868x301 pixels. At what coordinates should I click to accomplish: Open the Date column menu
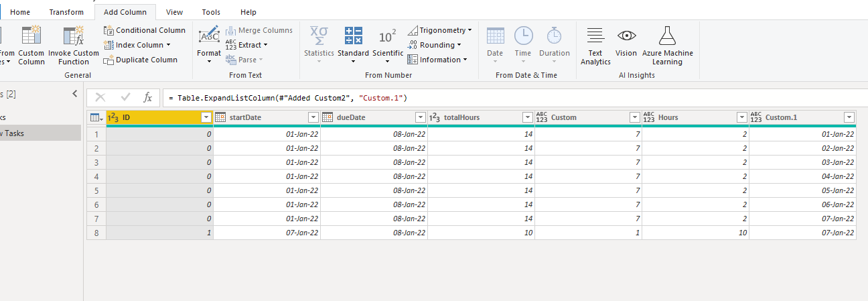(x=495, y=45)
